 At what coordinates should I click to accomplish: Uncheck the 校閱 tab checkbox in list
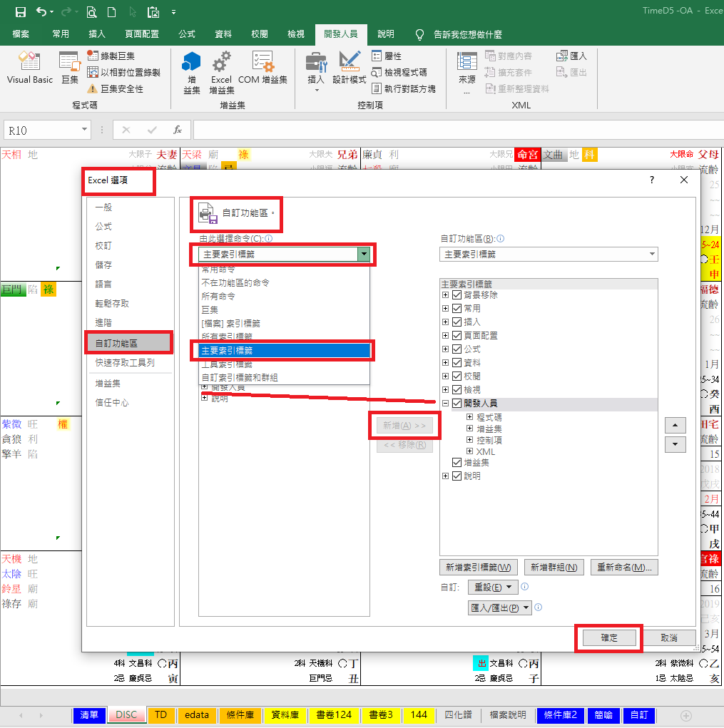[x=457, y=376]
